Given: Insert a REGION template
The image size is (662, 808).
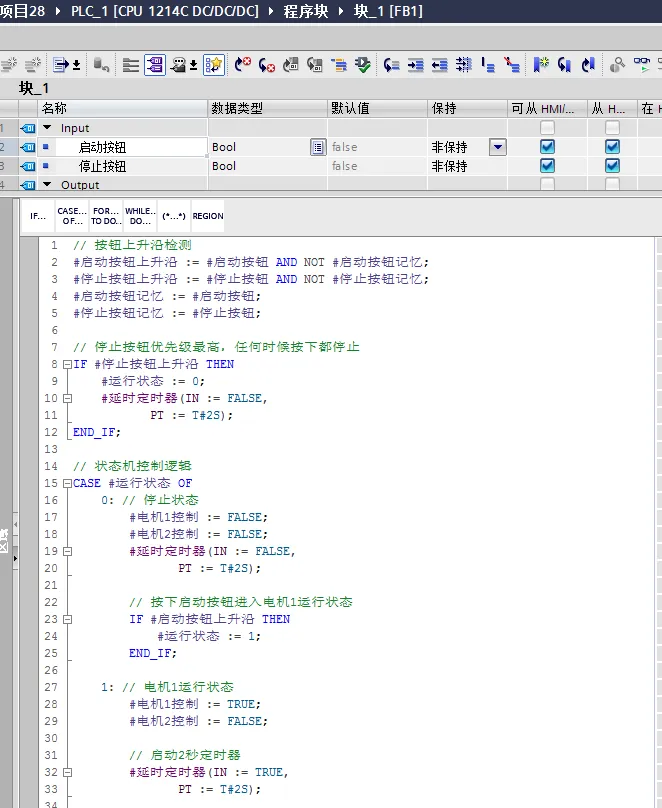Looking at the screenshot, I should tap(208, 216).
